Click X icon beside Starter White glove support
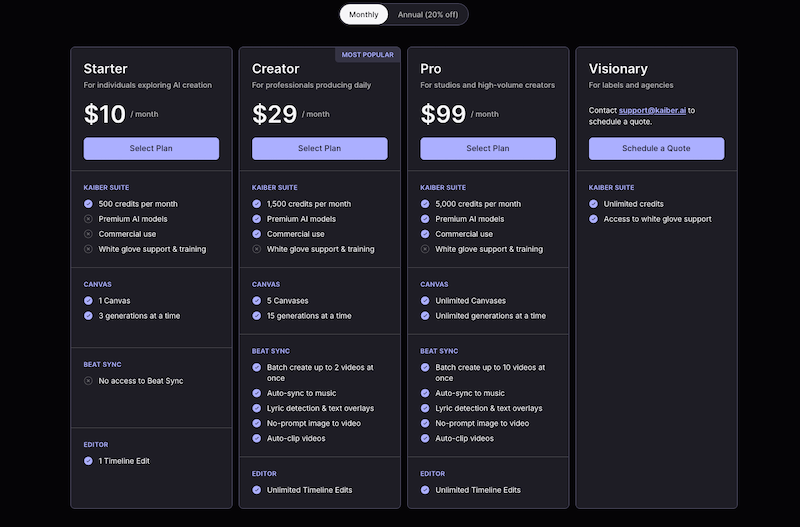 click(x=88, y=249)
